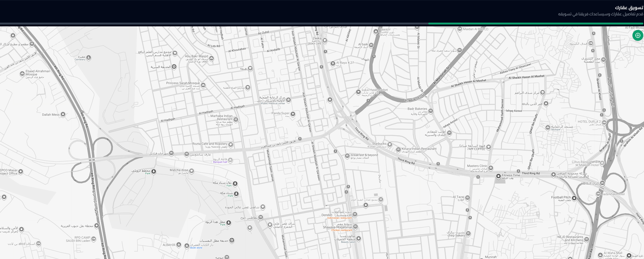This screenshot has width=644, height=259.
Task: Click the Kinara Indian Restaurant marker
Action: (x=398, y=149)
